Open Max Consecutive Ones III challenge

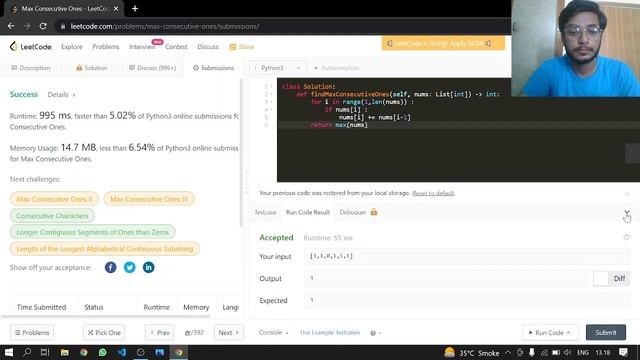point(149,199)
